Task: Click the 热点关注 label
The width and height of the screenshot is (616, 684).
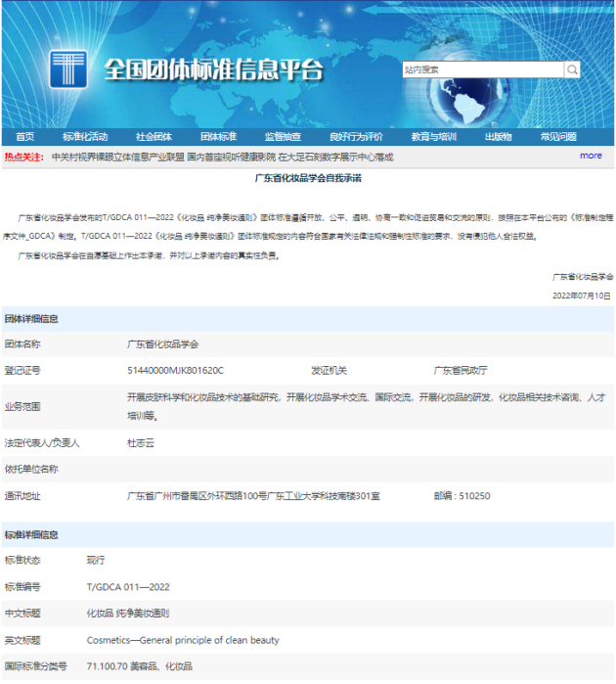Action: point(24,157)
